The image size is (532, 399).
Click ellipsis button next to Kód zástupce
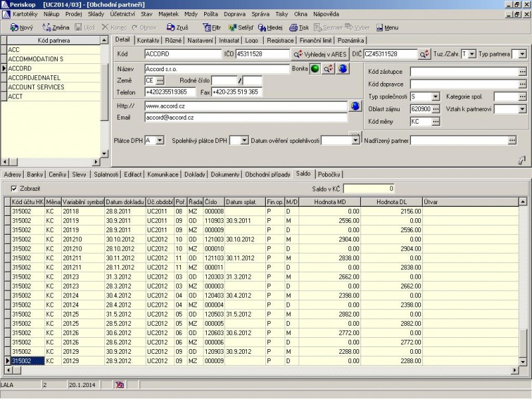tap(522, 72)
